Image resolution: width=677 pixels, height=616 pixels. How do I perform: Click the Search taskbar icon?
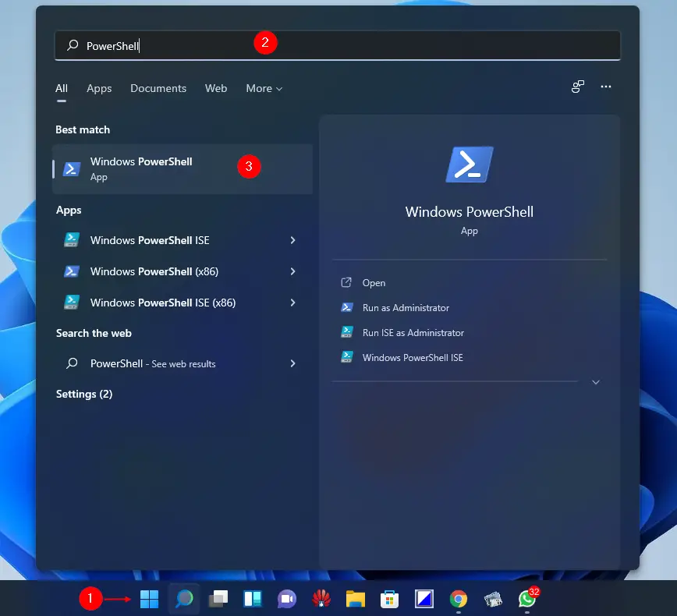[x=184, y=599]
